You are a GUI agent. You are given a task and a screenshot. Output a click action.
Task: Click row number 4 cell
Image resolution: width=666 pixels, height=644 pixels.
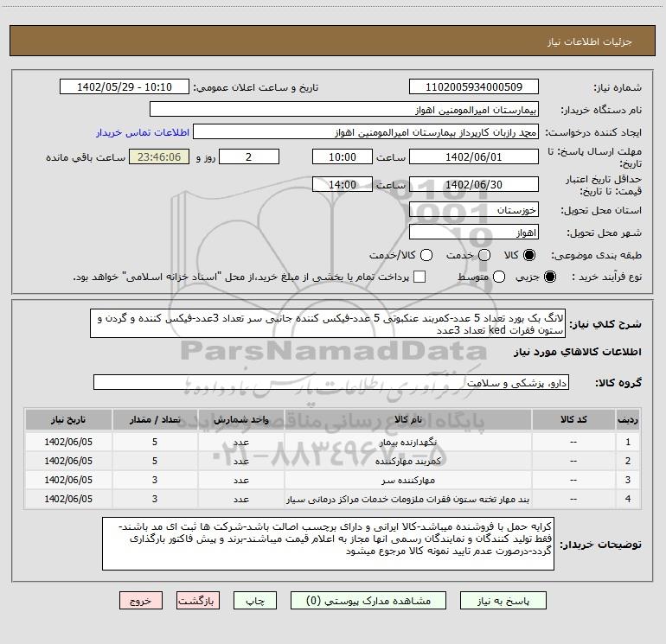(x=628, y=500)
